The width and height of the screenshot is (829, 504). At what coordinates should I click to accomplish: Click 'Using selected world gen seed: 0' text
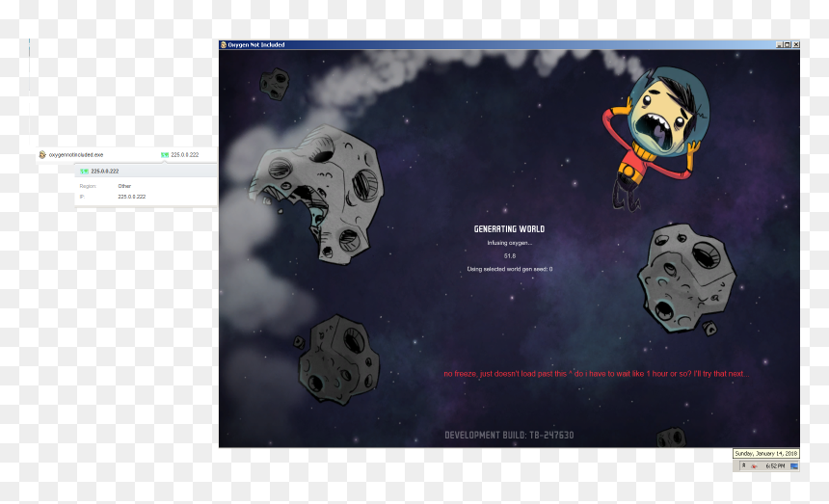(x=510, y=269)
